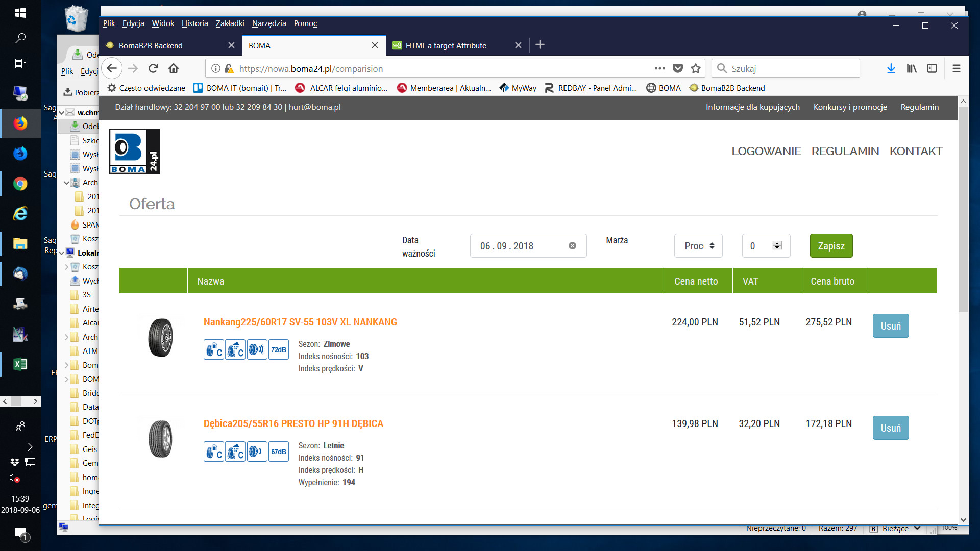Toggle the Firefox sidebar view icon
Image resolution: width=980 pixels, height=551 pixels.
(x=932, y=68)
